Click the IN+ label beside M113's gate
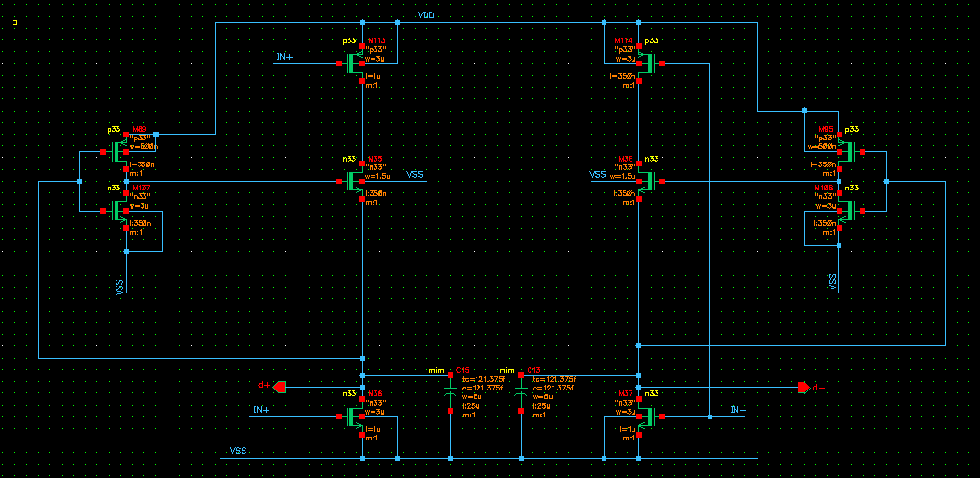This screenshot has height=478, width=980. click(x=285, y=57)
